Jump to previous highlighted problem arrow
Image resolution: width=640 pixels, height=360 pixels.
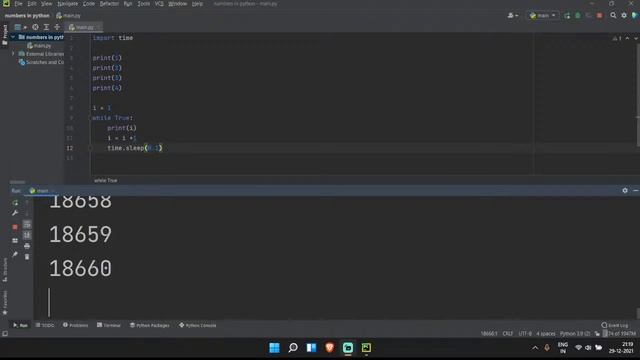627,38
